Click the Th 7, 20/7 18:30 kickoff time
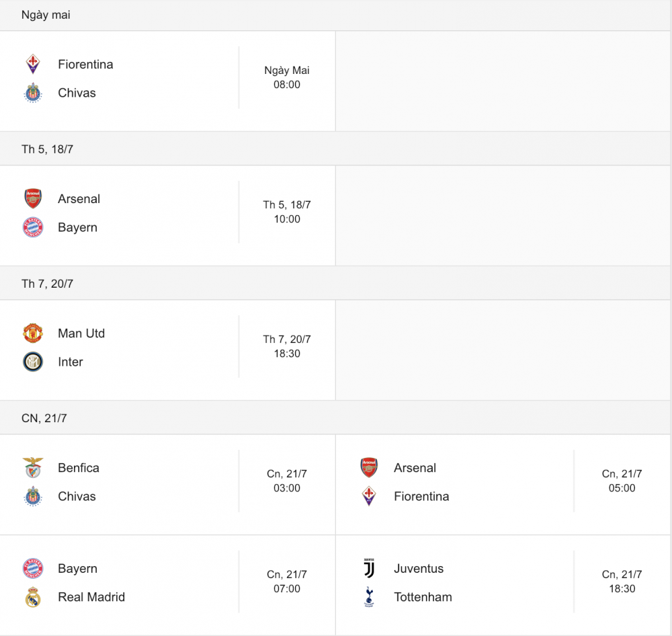This screenshot has width=672, height=636. (x=287, y=346)
